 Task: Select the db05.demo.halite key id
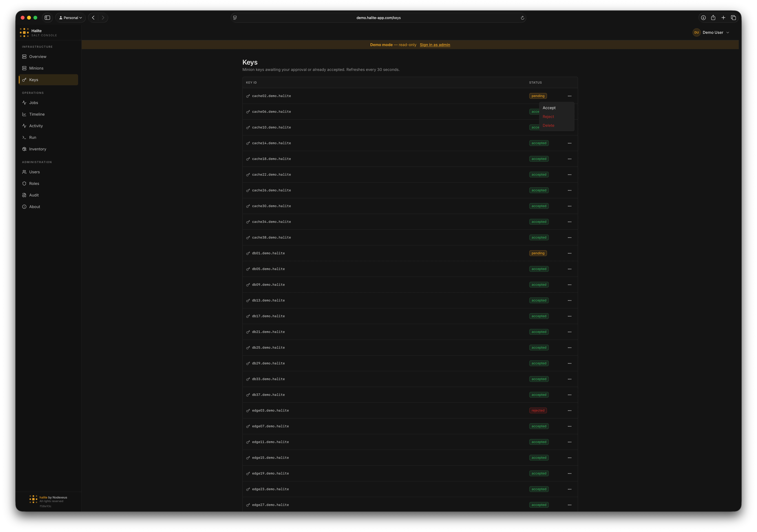pyautogui.click(x=268, y=269)
